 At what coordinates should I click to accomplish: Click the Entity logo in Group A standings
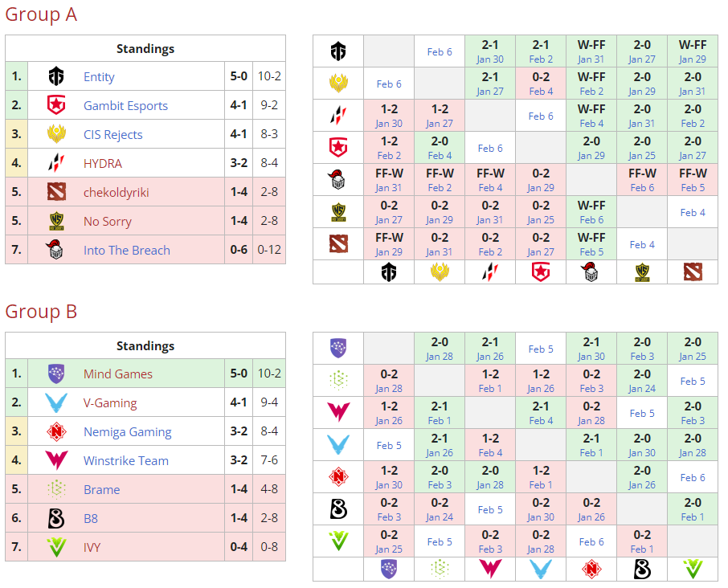pos(55,77)
